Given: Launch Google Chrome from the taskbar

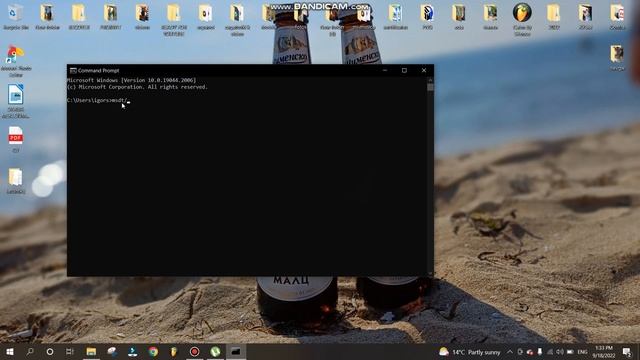Looking at the screenshot, I should coord(153,351).
